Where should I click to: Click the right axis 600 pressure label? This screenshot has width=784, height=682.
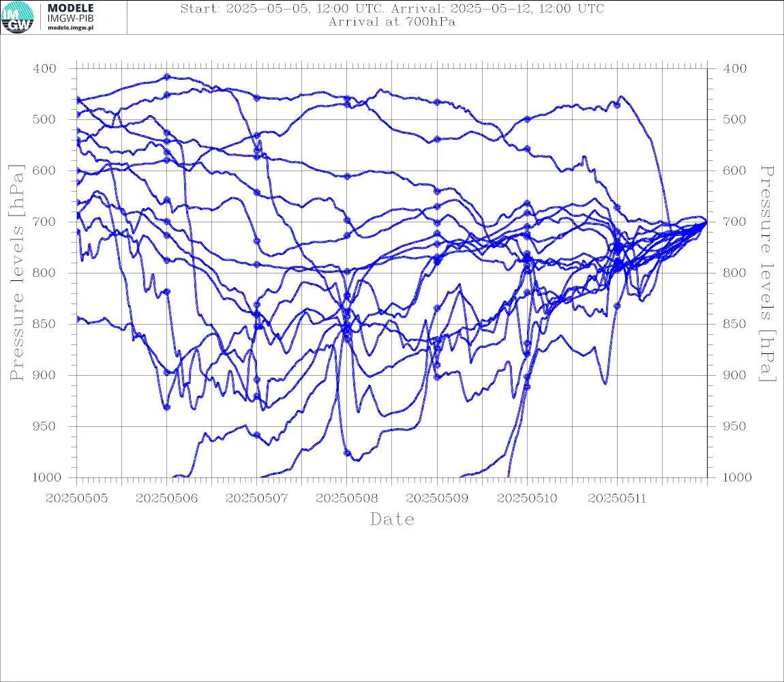click(x=735, y=170)
